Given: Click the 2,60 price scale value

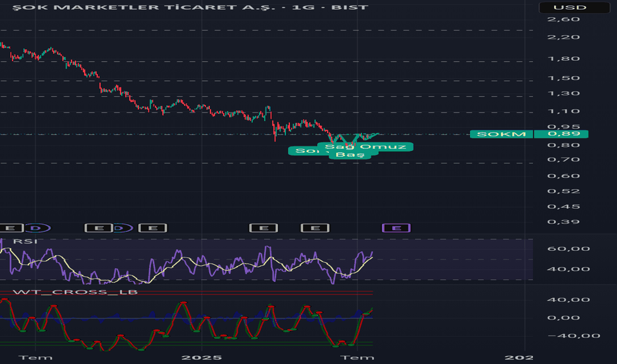Looking at the screenshot, I should pyautogui.click(x=563, y=19).
